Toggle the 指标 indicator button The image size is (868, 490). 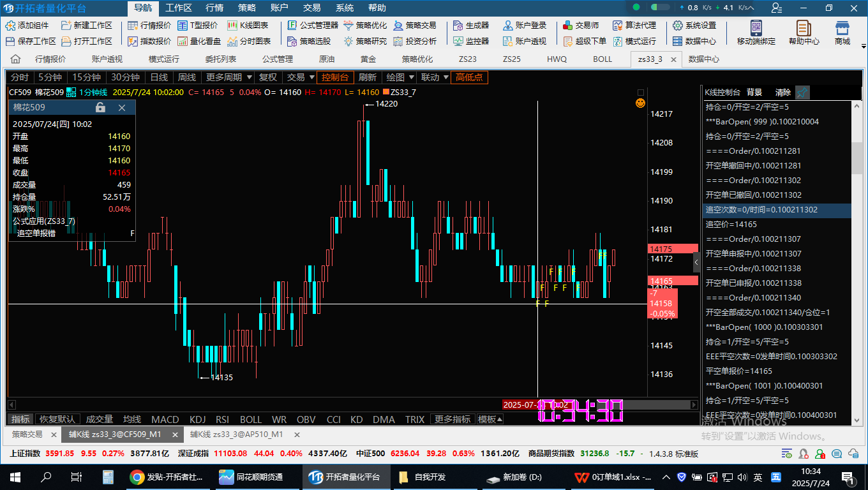20,419
